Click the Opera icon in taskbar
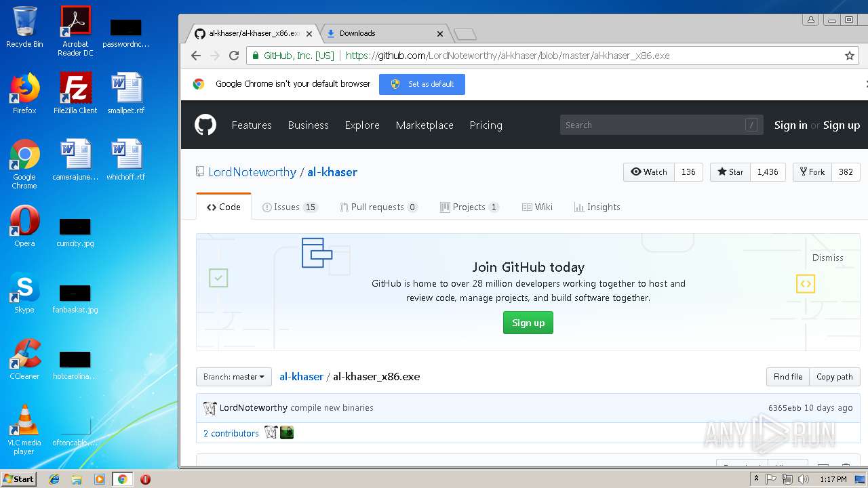The image size is (868, 488). pos(145,479)
